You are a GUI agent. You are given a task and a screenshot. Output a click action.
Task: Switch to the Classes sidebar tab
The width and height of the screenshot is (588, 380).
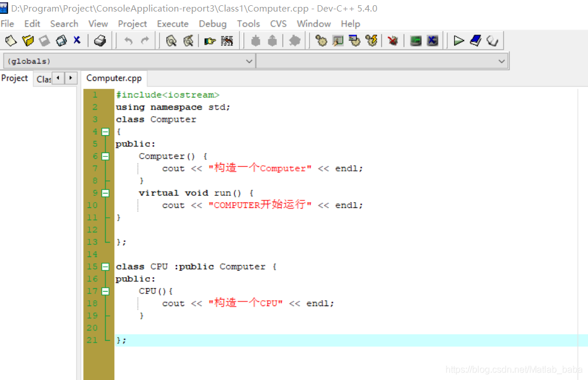tap(43, 79)
